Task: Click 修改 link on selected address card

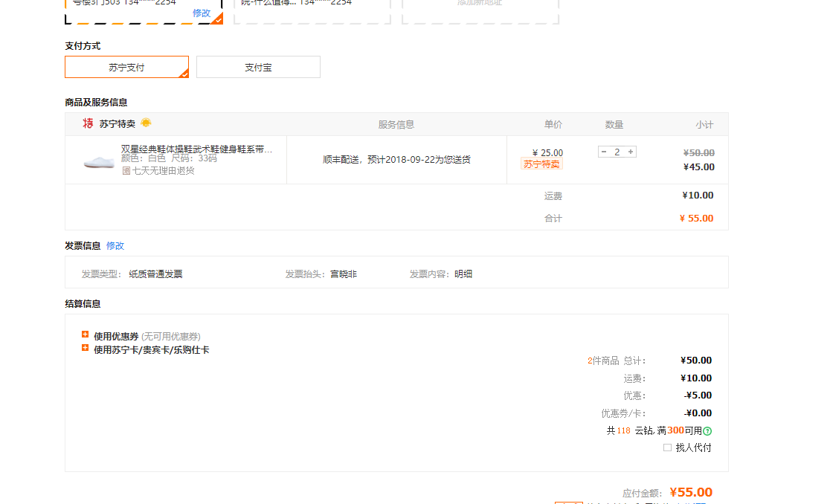Action: point(201,13)
